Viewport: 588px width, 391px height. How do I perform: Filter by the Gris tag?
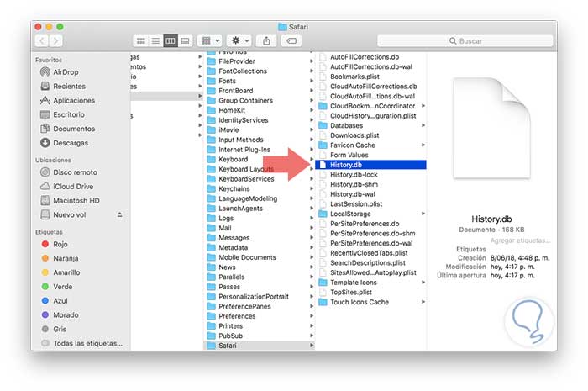(60, 329)
